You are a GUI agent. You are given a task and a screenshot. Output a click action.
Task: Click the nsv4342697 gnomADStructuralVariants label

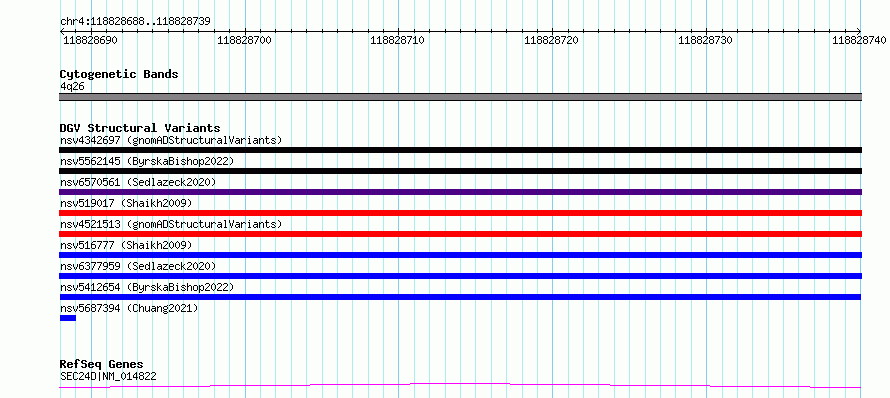click(171, 140)
